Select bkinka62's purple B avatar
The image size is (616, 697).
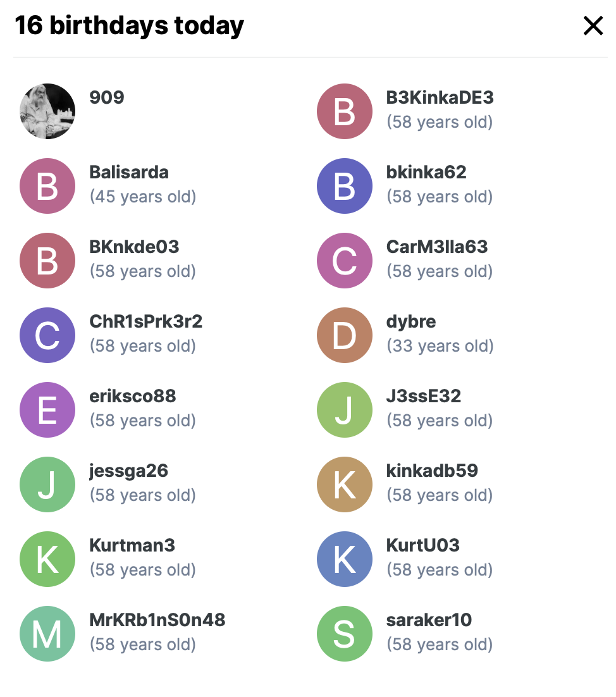(344, 186)
